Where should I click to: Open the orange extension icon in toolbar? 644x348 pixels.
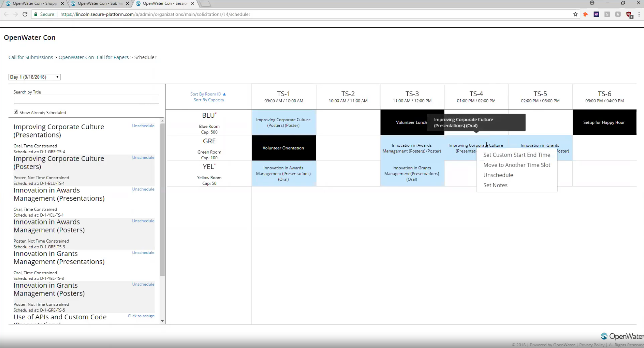586,14
